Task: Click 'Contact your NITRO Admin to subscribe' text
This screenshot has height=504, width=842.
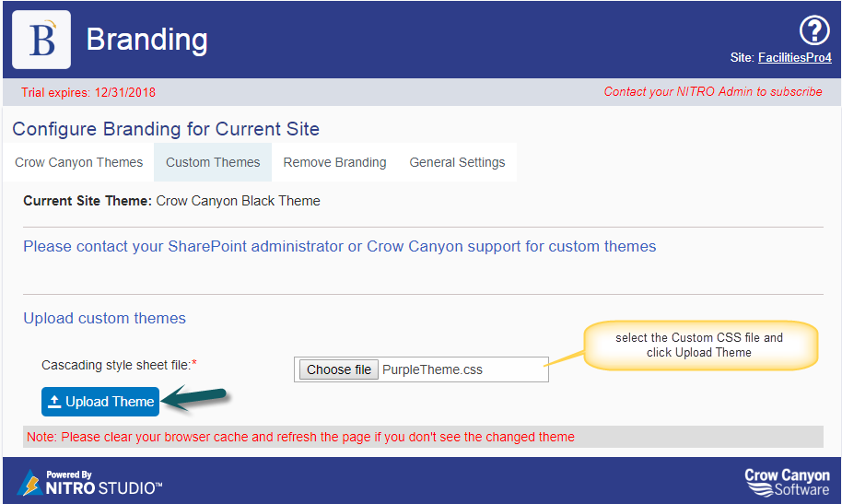Action: pyautogui.click(x=712, y=91)
